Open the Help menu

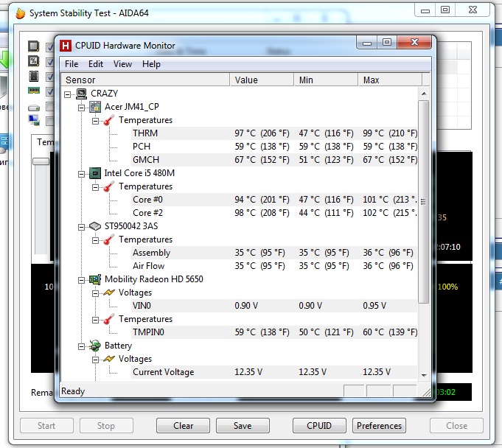pyautogui.click(x=151, y=64)
